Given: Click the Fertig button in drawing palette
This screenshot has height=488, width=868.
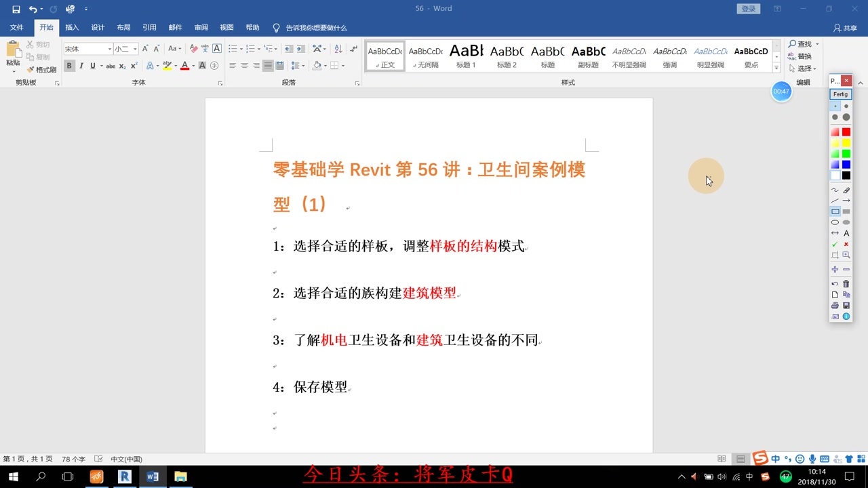Looking at the screenshot, I should 841,94.
